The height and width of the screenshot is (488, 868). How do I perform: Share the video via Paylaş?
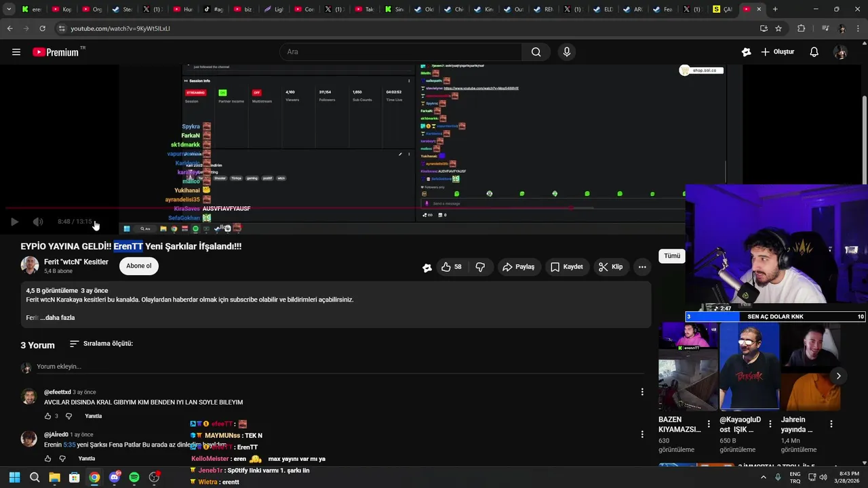518,267
